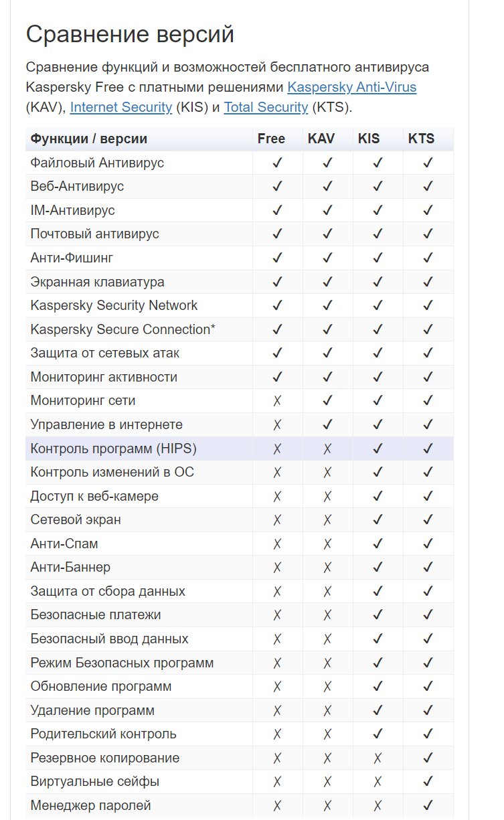Click the KAV checkmark in Управление в интернете row
This screenshot has width=504, height=820.
point(327,425)
